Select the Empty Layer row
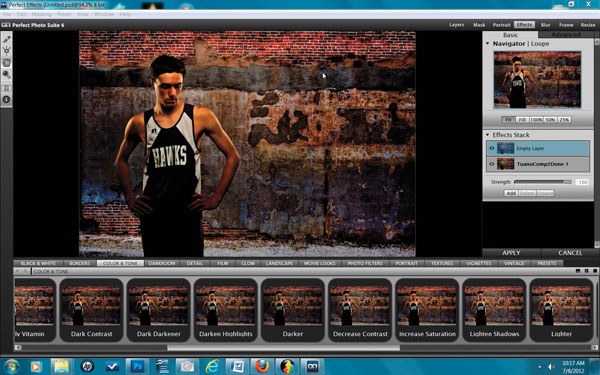The width and height of the screenshot is (600, 375). 538,148
